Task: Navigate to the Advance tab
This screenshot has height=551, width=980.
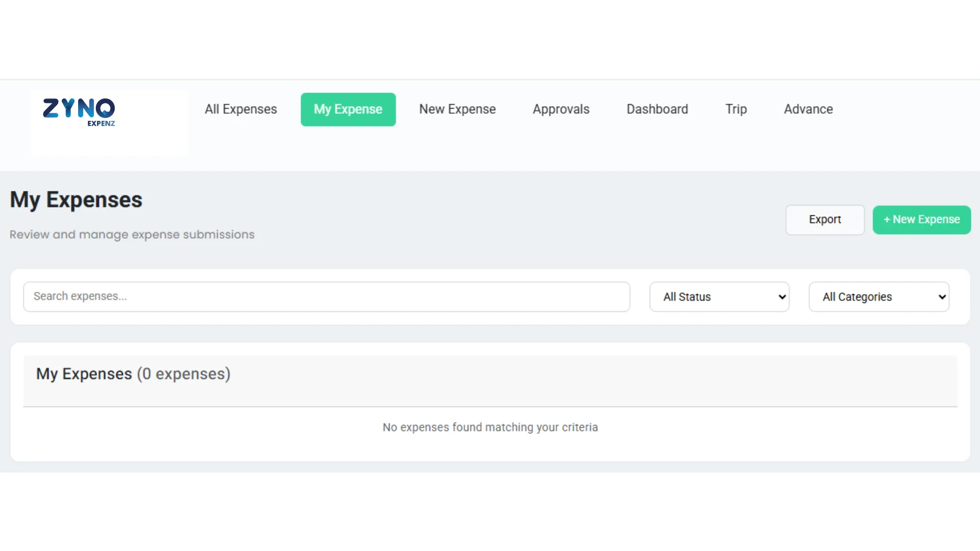Action: 808,109
